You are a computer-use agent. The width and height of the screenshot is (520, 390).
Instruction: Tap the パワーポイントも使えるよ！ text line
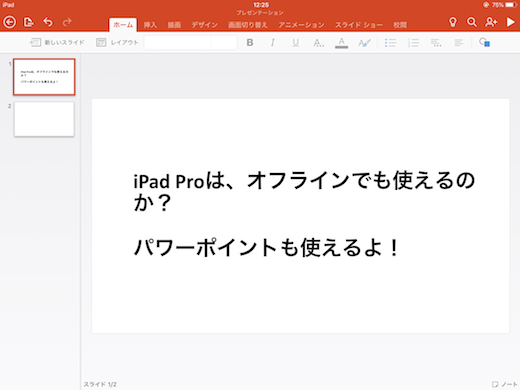click(x=266, y=248)
